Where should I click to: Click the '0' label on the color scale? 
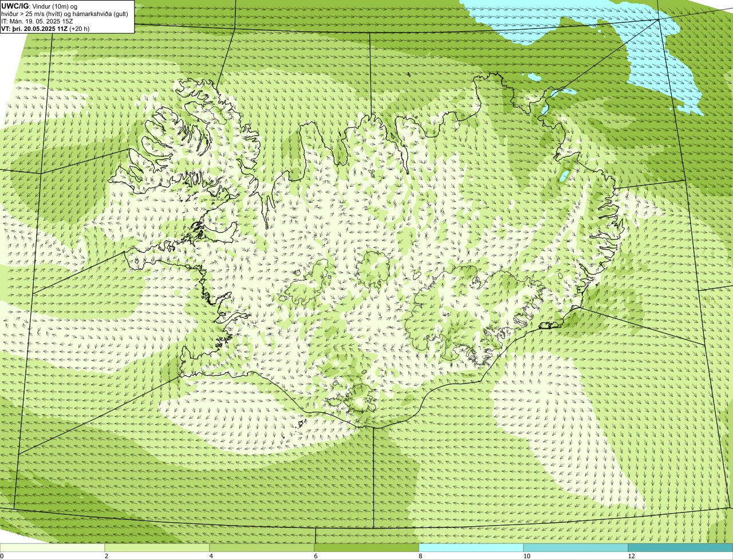click(x=2, y=556)
